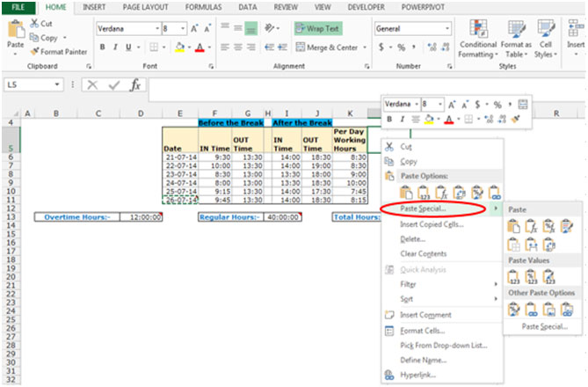Choose Insert Comment in context menu

coord(425,315)
